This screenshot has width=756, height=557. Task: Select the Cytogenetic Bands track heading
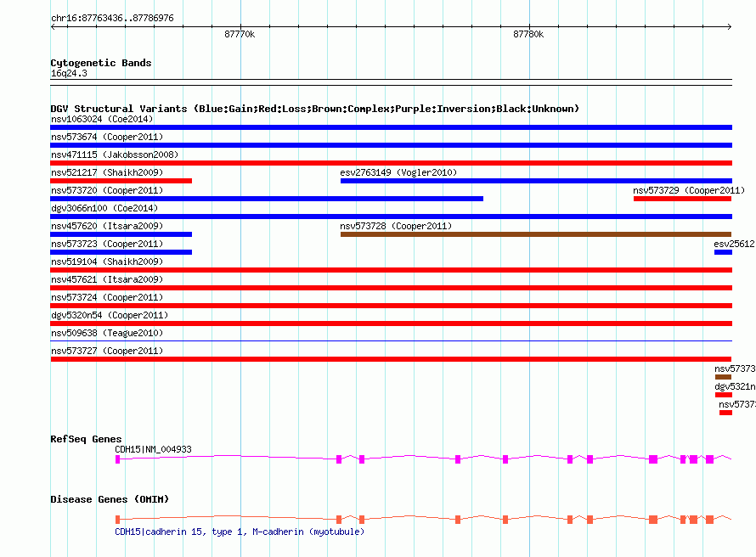101,63
